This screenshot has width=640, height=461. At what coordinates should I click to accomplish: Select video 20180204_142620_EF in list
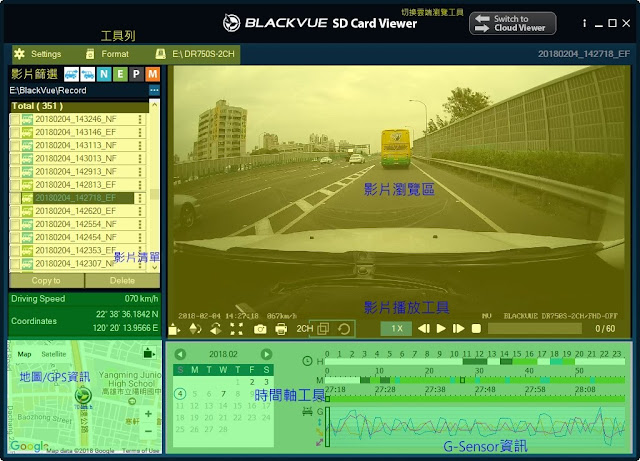[76, 211]
